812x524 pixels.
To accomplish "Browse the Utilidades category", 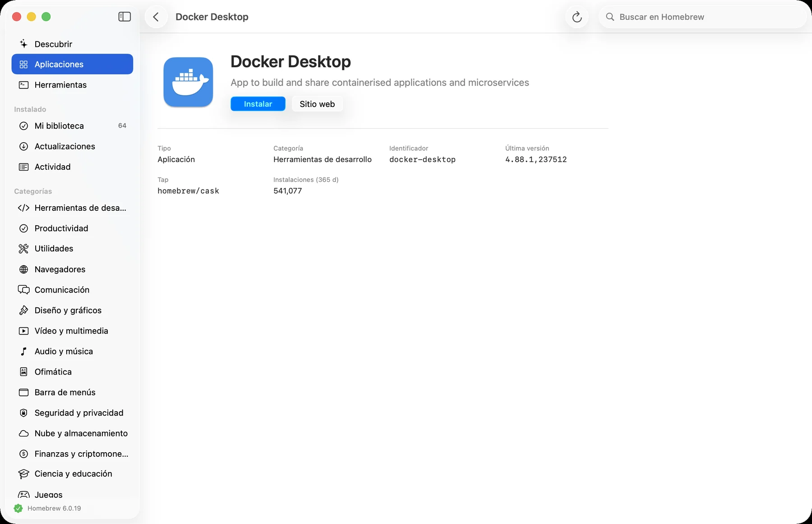I will pos(72,249).
